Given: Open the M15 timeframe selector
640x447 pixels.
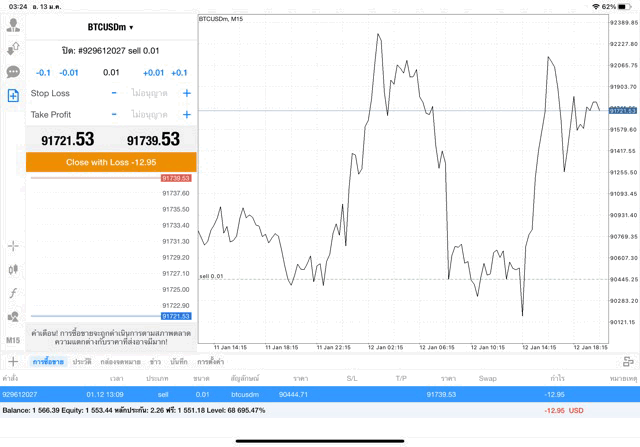Looking at the screenshot, I should [13, 340].
